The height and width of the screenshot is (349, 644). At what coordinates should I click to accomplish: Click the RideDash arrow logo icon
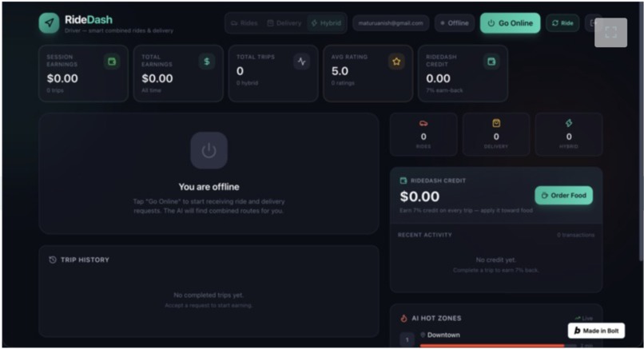tap(50, 23)
